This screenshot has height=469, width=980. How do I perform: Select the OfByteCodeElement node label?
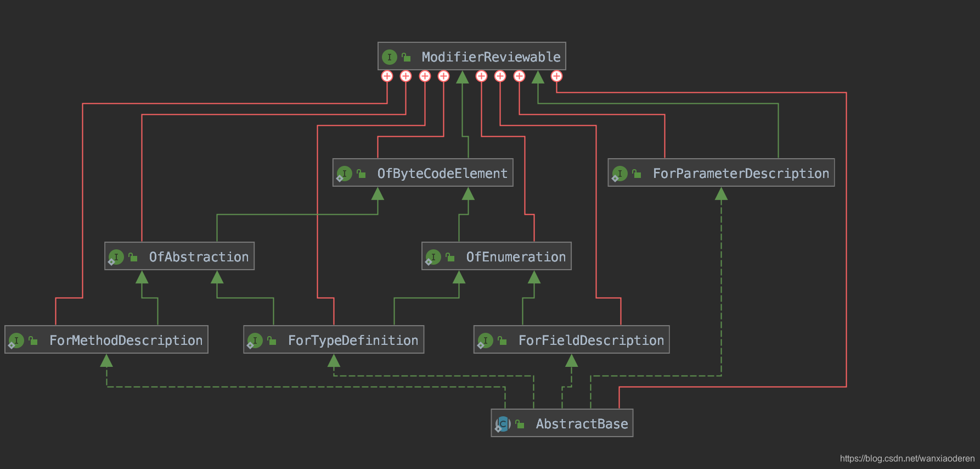pos(442,174)
